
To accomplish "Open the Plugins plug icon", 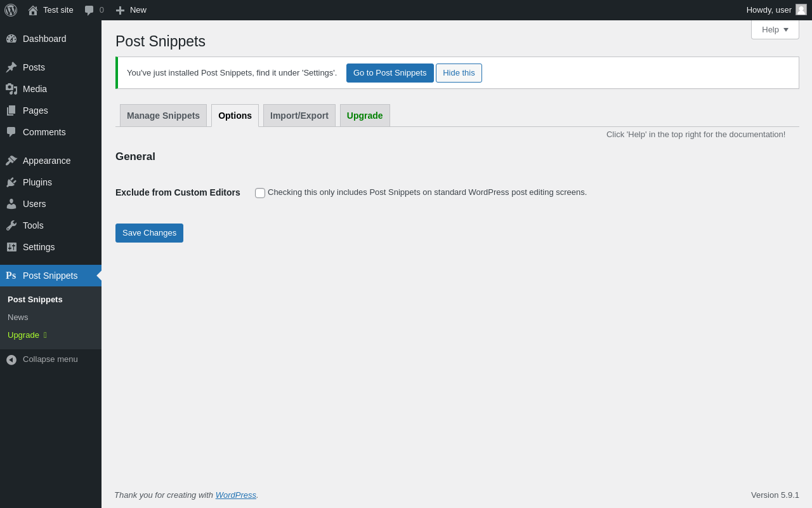I will [x=11, y=182].
